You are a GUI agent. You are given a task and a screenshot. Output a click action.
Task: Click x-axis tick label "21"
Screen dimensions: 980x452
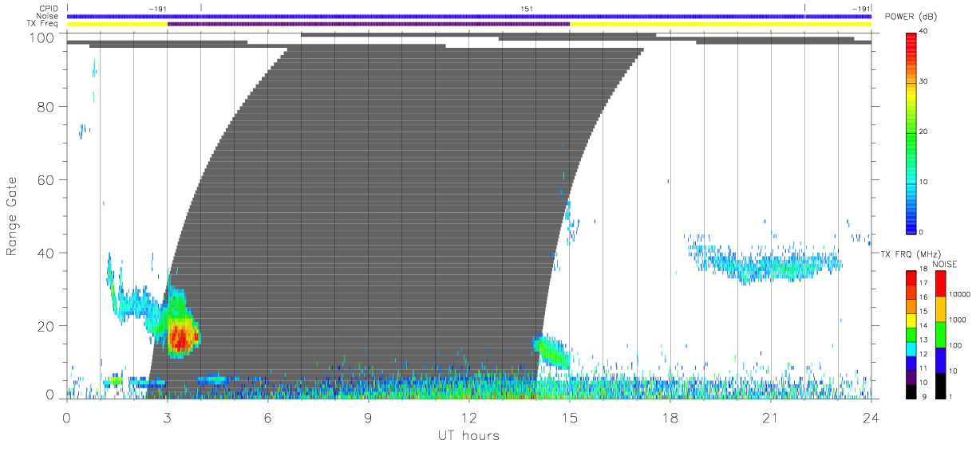click(x=770, y=417)
